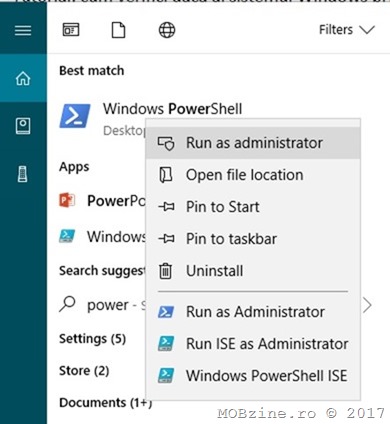The height and width of the screenshot is (424, 390).
Task: Choose Run as administrator with shield
Action: pyautogui.click(x=253, y=143)
